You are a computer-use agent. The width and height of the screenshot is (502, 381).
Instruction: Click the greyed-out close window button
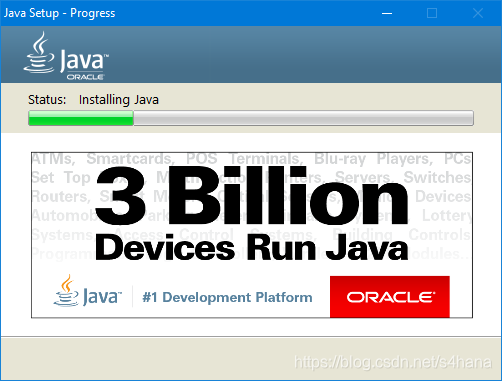click(x=478, y=13)
